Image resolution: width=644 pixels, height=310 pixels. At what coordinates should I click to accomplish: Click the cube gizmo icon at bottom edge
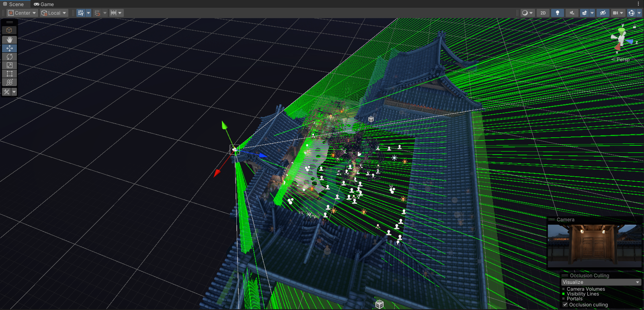(379, 304)
